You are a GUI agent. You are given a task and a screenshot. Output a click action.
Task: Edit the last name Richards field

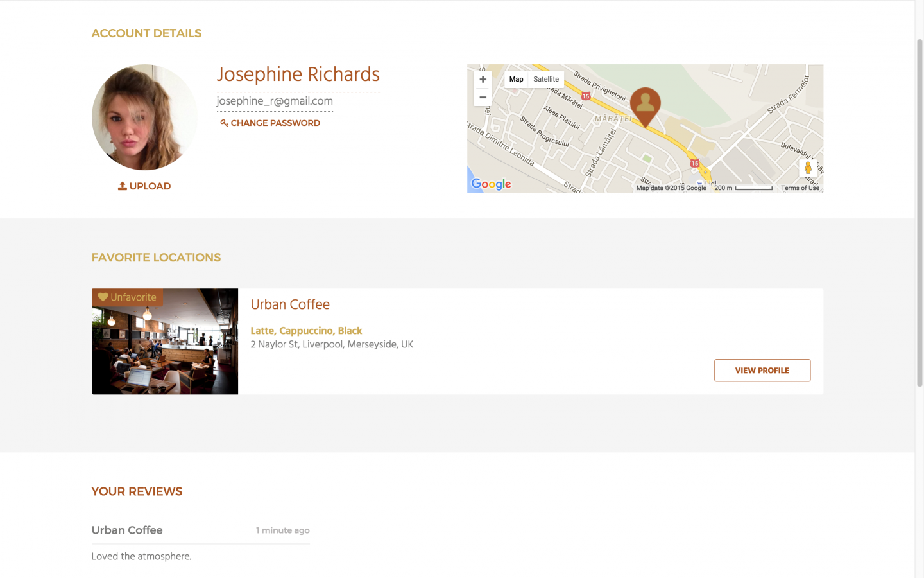tap(344, 75)
